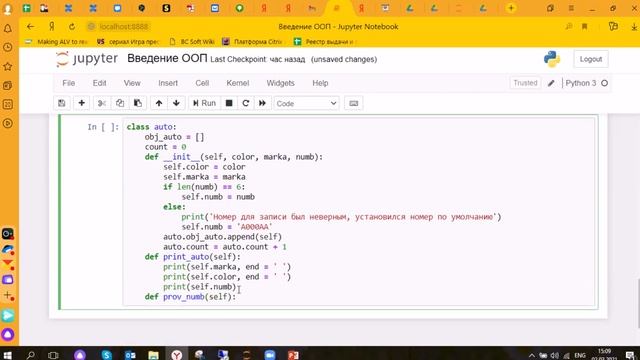This screenshot has height=360, width=640.
Task: Open the View menu
Action: coord(132,83)
